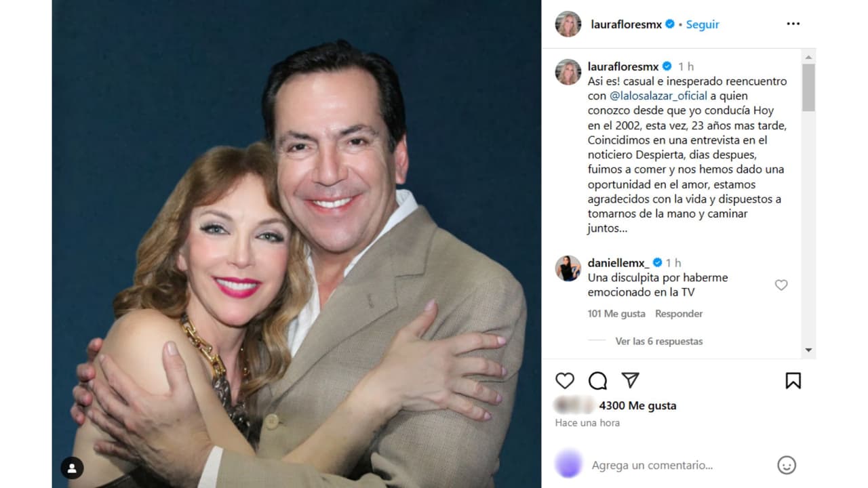Viewport: 868px width, 488px height.
Task: Click the verified badge next to lauraflores mx
Action: coord(670,24)
